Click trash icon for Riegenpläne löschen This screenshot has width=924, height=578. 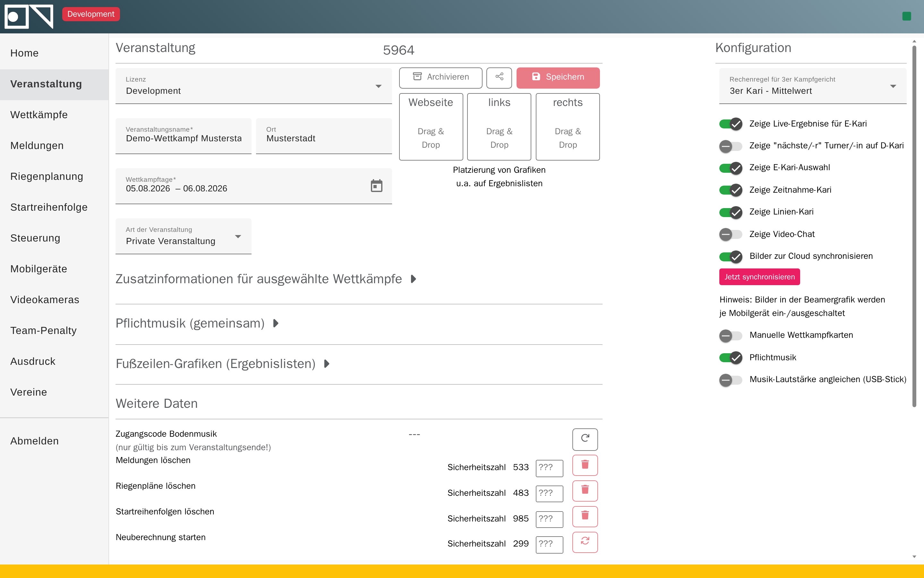pyautogui.click(x=585, y=491)
